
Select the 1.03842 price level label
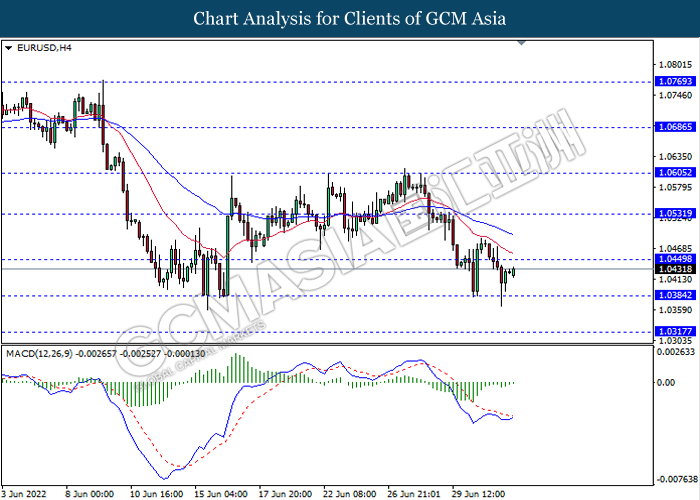675,295
